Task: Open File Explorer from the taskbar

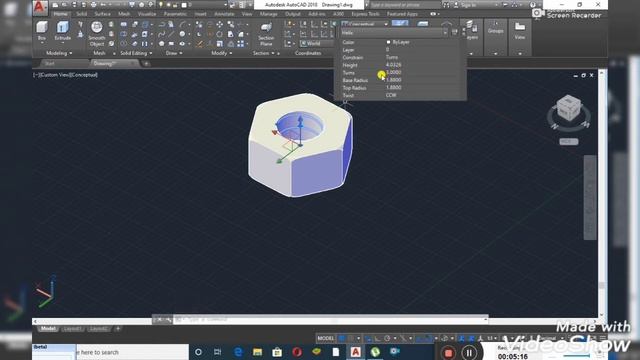Action: click(257, 352)
